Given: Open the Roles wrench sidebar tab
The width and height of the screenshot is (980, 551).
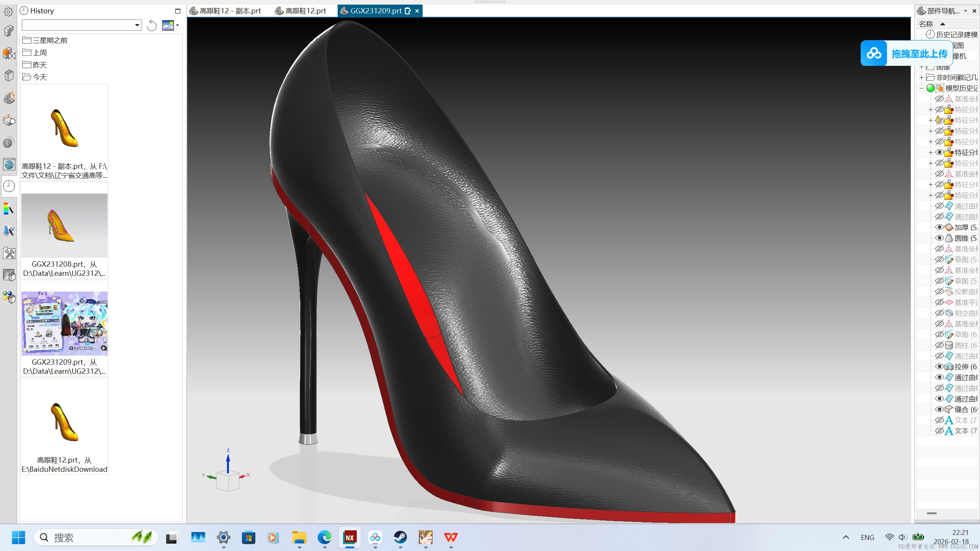Looking at the screenshot, I should pos(9,253).
